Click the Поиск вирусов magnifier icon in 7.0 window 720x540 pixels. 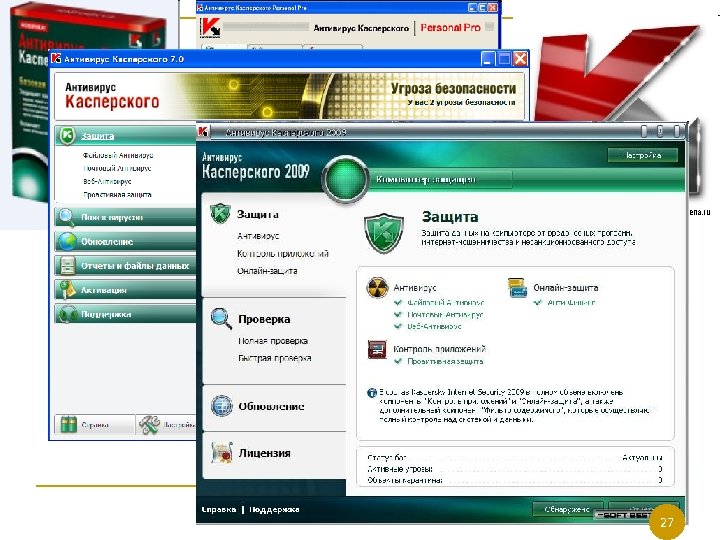(x=67, y=217)
